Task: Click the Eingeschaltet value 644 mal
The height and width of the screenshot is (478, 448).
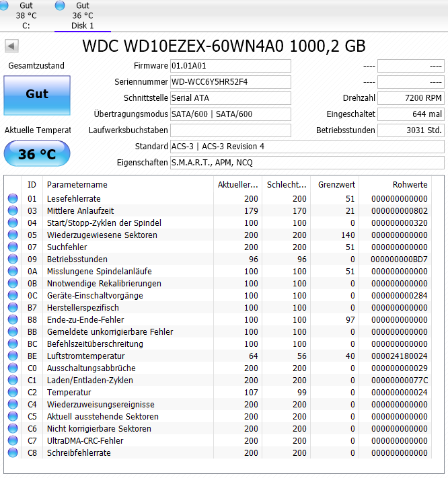Action: pyautogui.click(x=411, y=114)
